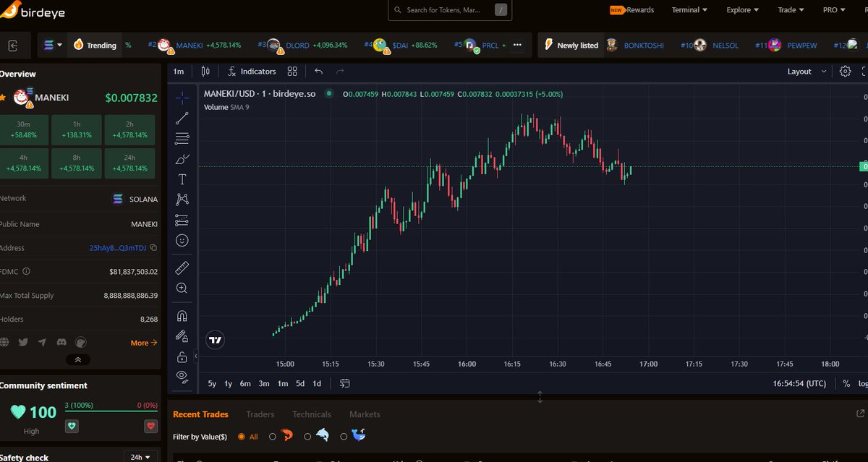Select the shrimp value filter radio button
868x462 pixels.
(273, 437)
